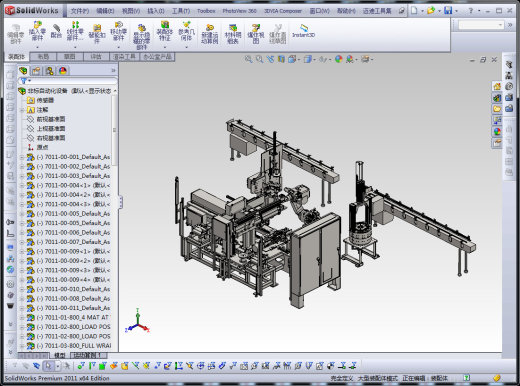520x386 pixels.
Task: Toggle Instant3D on or off
Action: [x=303, y=30]
